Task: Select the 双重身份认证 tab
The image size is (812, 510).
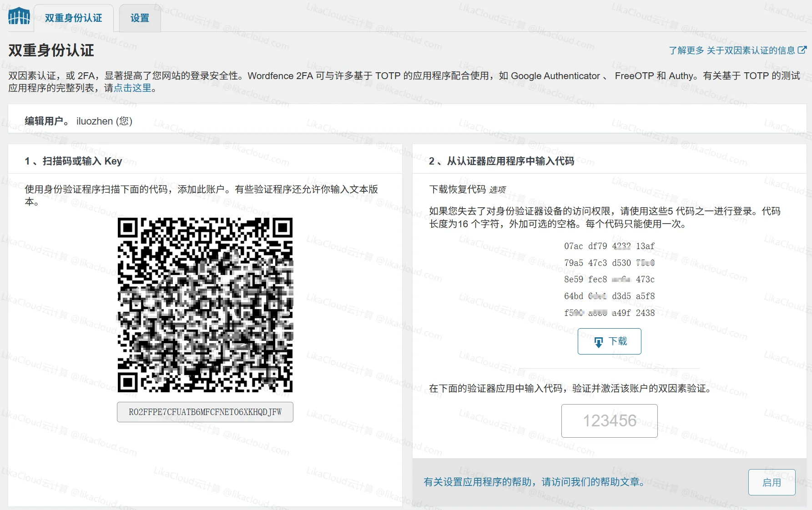Action: 73,18
